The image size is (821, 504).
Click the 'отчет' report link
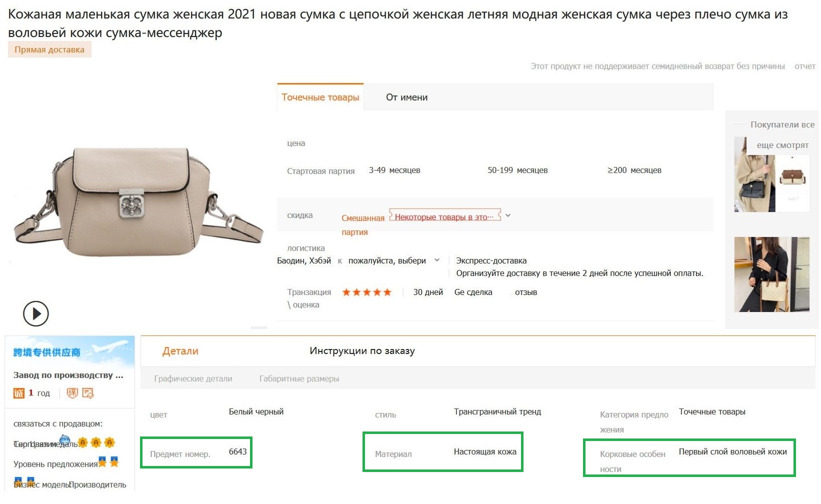pyautogui.click(x=804, y=66)
